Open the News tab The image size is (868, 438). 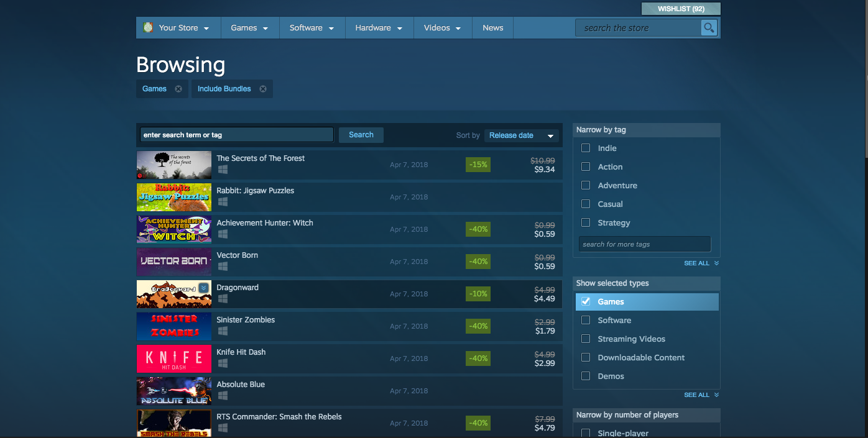(493, 28)
